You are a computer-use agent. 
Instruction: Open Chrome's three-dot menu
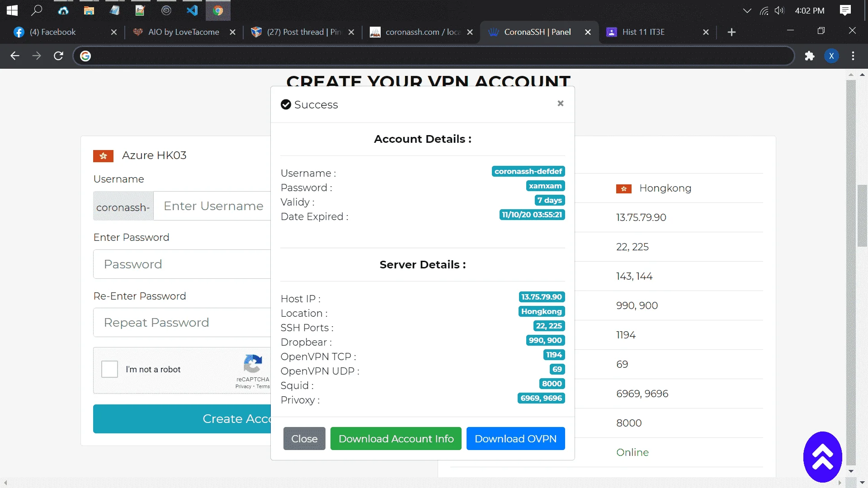coord(853,56)
